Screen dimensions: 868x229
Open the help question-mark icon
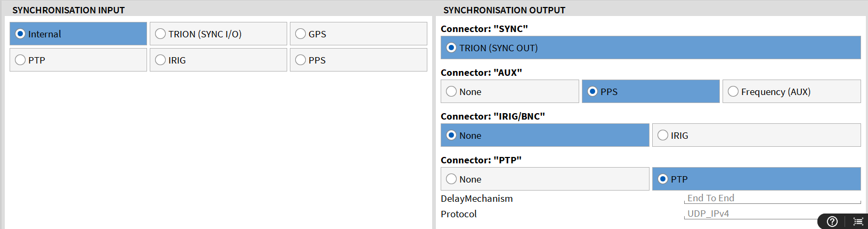(832, 221)
